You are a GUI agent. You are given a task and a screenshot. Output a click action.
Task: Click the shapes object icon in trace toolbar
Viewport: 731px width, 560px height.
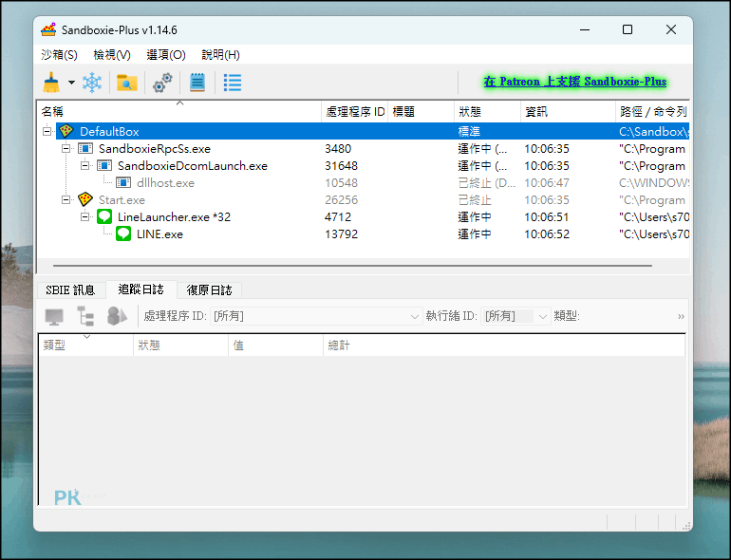point(117,316)
